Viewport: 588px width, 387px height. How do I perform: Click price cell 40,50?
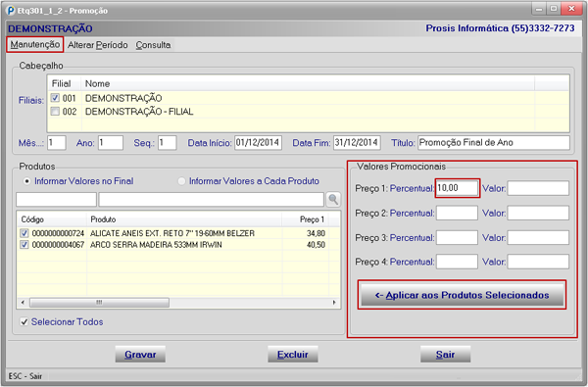(316, 245)
